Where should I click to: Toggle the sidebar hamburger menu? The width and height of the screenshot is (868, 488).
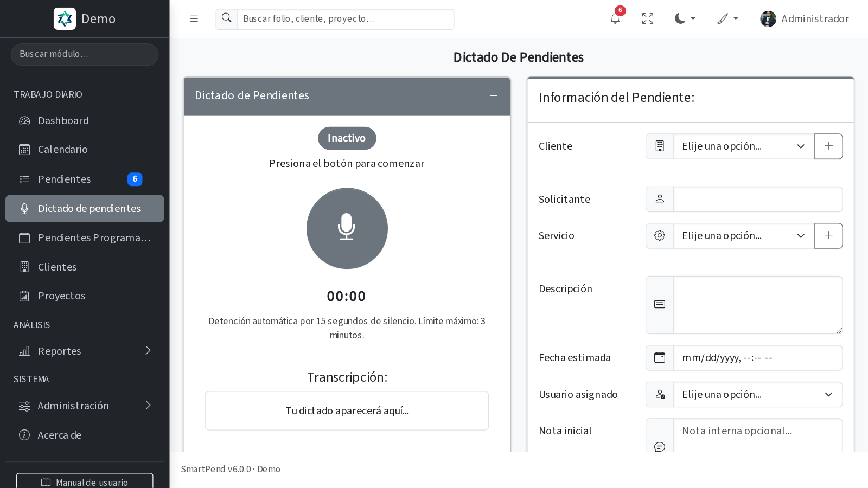point(194,18)
